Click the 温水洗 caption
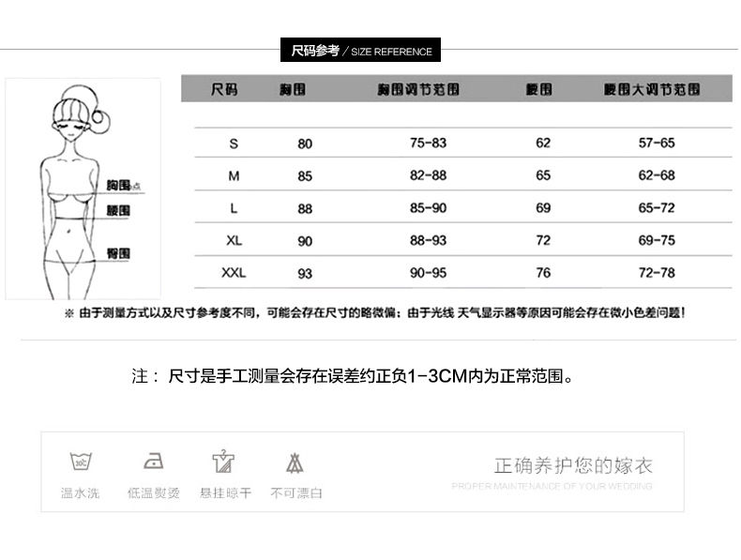The image size is (741, 560). (x=81, y=493)
